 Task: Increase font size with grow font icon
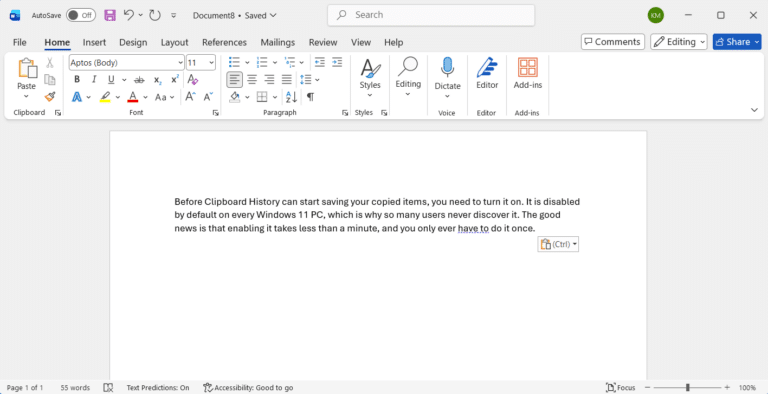pos(191,97)
